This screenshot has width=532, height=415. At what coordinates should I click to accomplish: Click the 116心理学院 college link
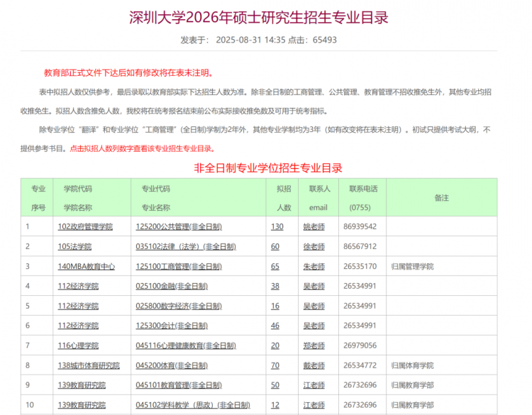tap(78, 346)
